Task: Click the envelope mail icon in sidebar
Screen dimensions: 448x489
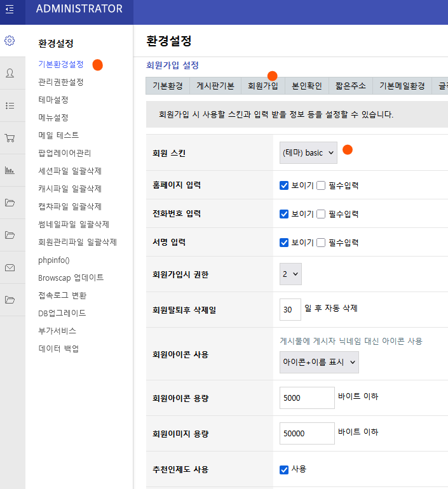Action: point(10,267)
